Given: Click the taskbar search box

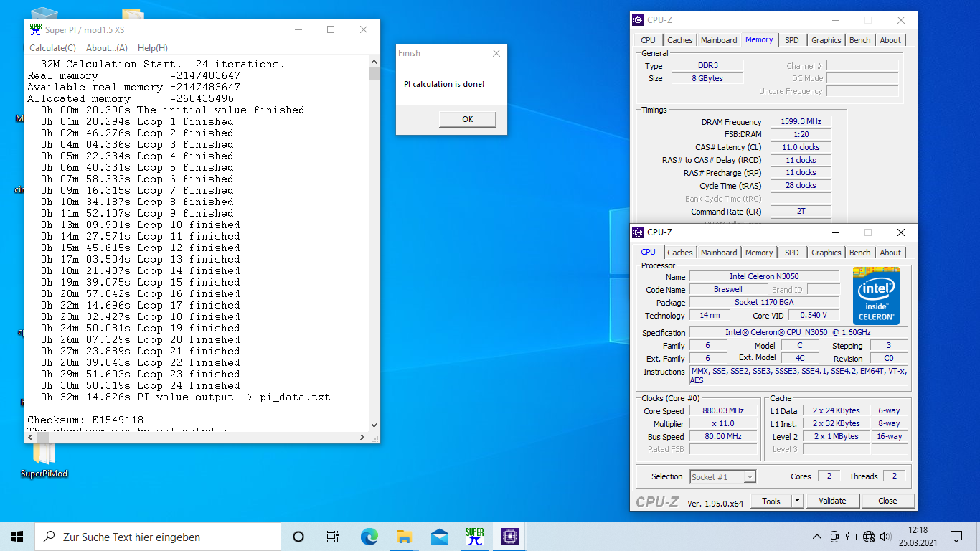Looking at the screenshot, I should tap(158, 537).
